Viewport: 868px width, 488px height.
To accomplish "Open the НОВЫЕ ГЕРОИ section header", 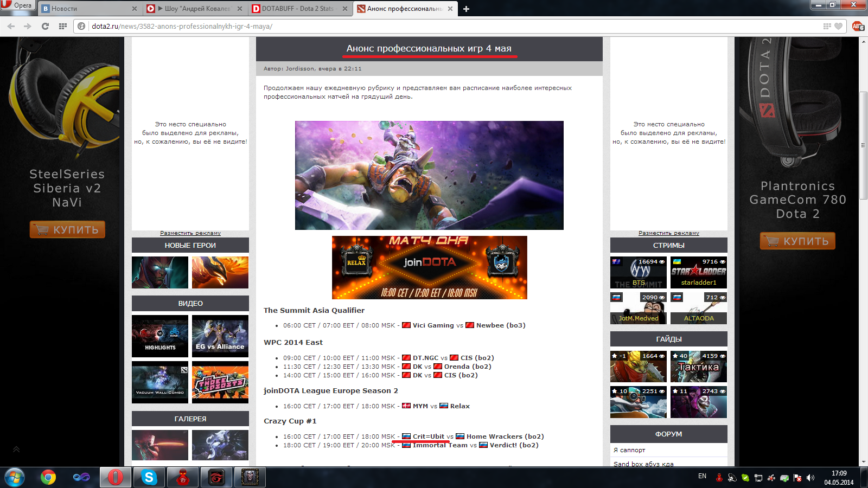I will [x=190, y=245].
